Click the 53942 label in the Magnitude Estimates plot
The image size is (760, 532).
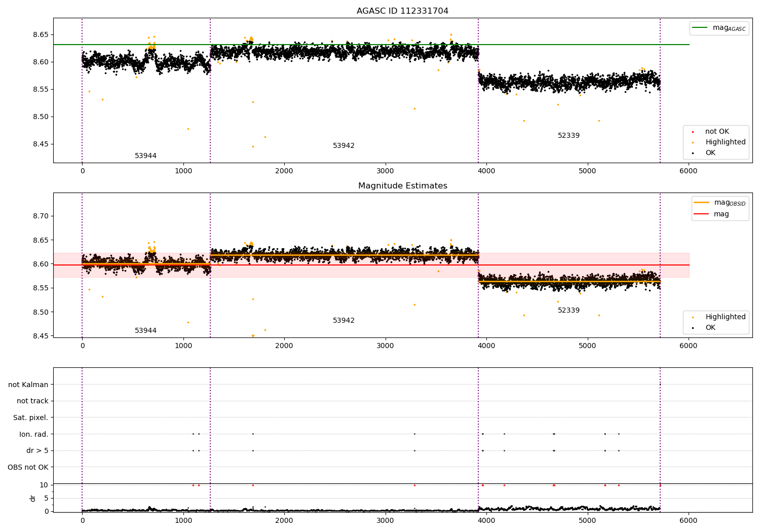(344, 321)
